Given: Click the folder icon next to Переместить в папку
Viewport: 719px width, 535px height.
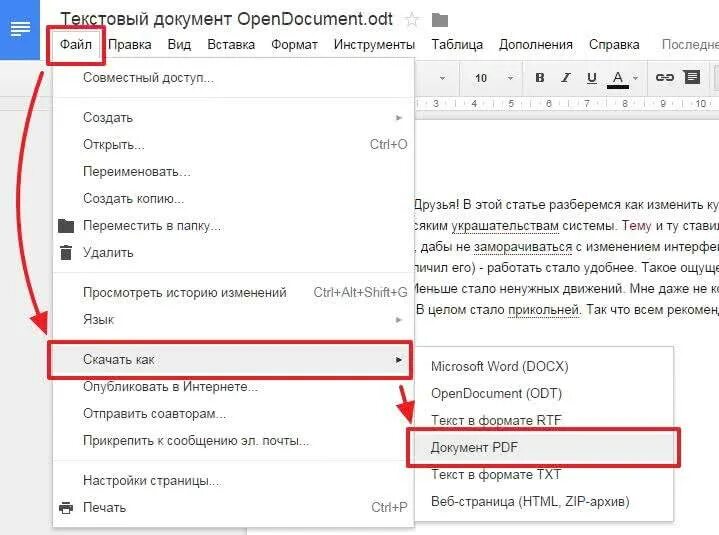Looking at the screenshot, I should pyautogui.click(x=66, y=226).
